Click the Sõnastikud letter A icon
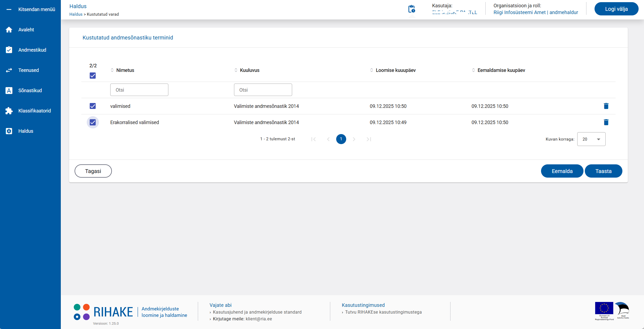This screenshot has height=329, width=644. click(9, 91)
